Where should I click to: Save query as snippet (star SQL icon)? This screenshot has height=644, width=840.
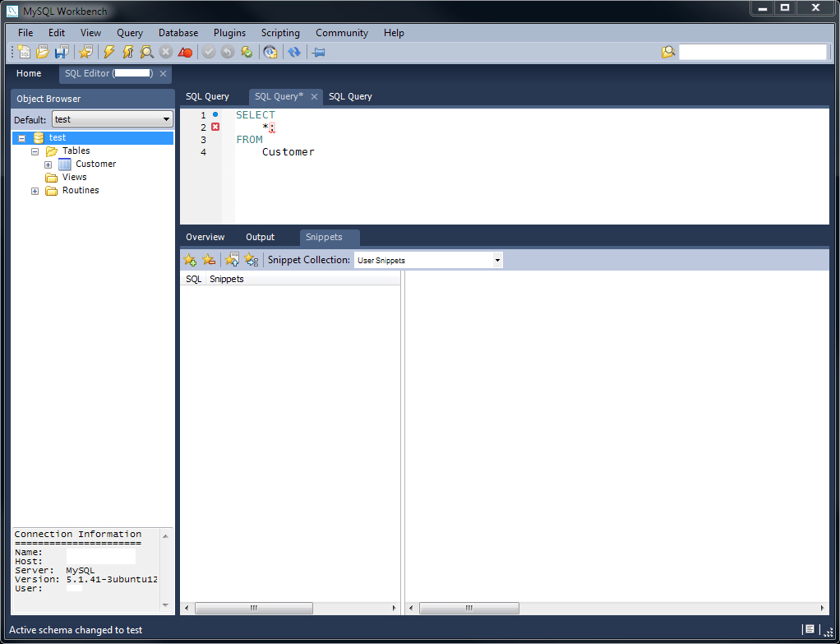point(85,52)
